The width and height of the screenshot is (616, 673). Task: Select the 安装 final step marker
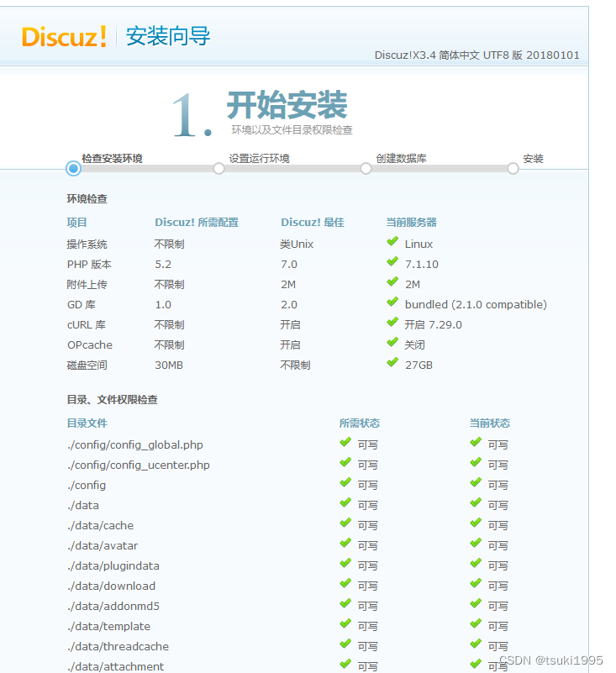click(513, 169)
